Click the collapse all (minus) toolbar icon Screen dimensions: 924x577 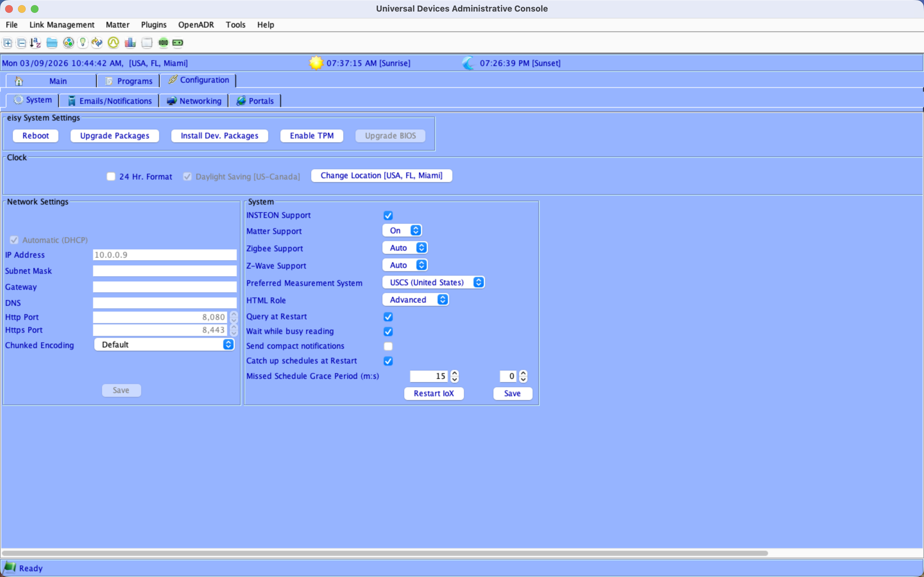[22, 43]
